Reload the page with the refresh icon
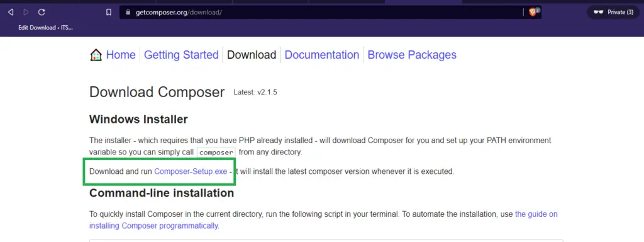Viewport: 644px width, 242px height. [x=42, y=13]
